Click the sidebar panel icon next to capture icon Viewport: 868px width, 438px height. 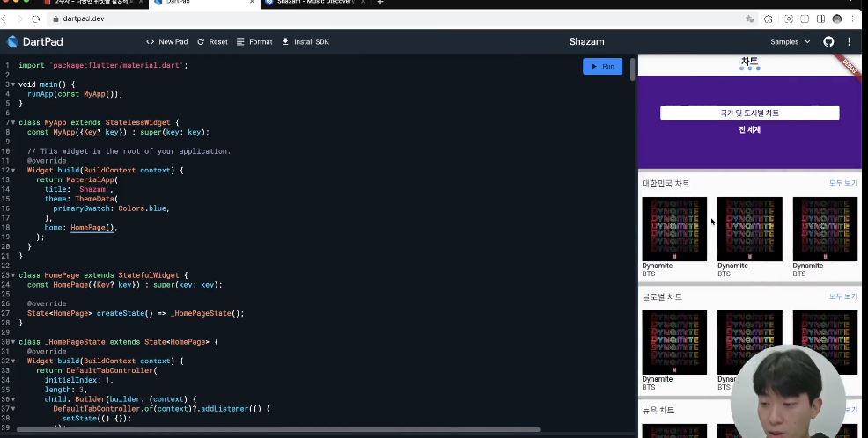point(805,18)
